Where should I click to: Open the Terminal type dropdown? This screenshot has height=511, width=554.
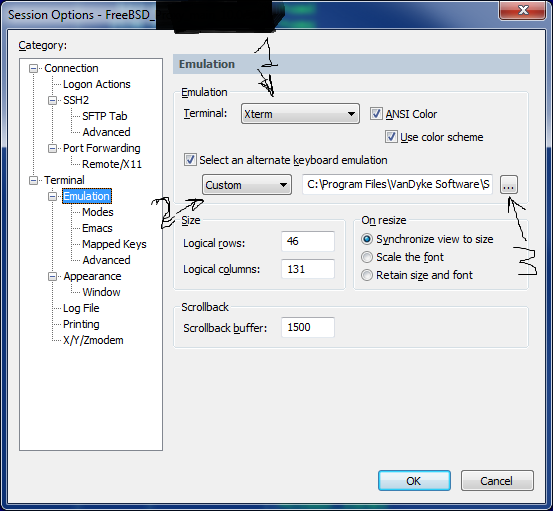[300, 114]
